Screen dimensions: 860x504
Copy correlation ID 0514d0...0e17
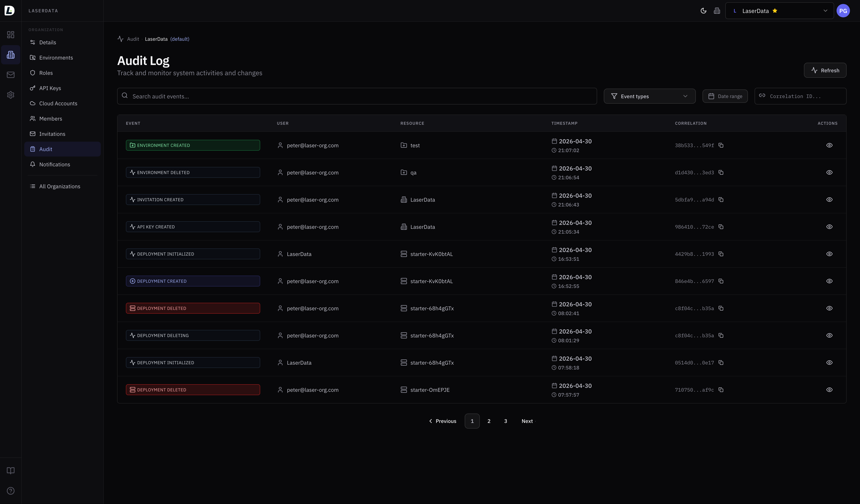tap(721, 363)
